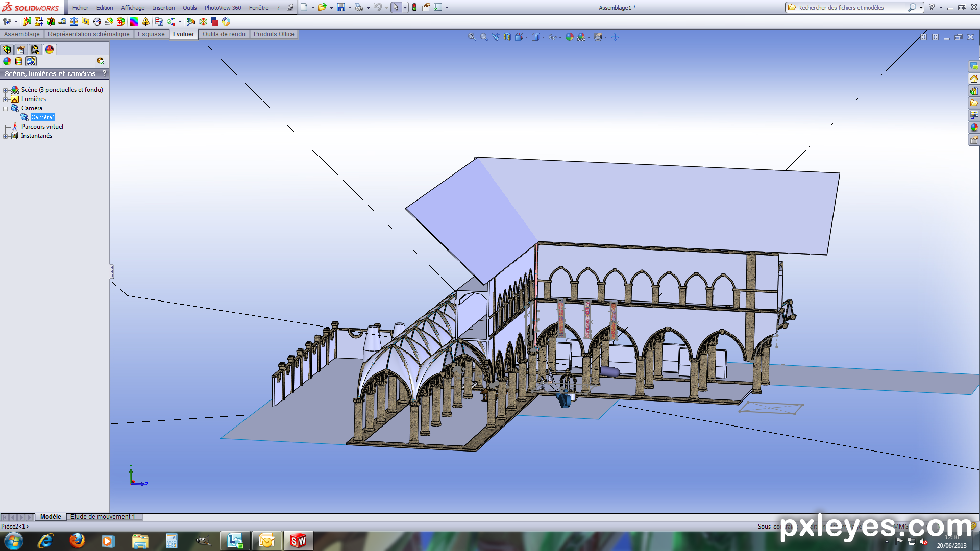The width and height of the screenshot is (980, 551).
Task: Open the ConfigurationManager tab
Action: 35,49
